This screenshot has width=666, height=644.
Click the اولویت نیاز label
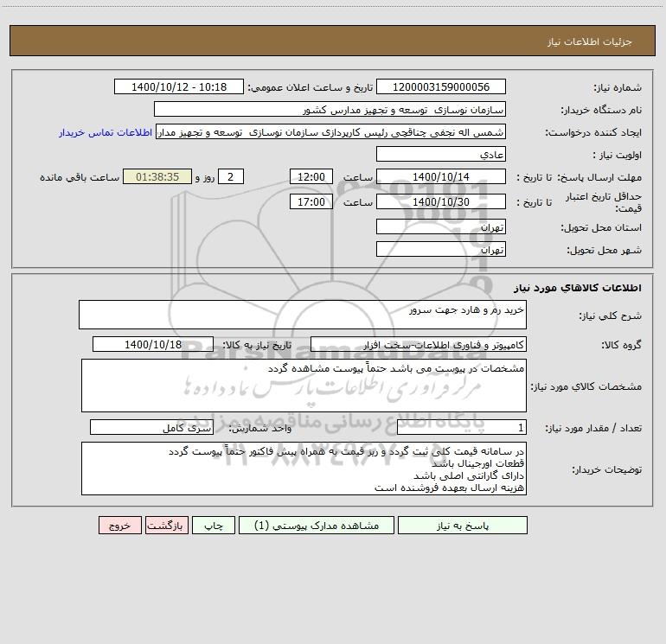point(618,156)
